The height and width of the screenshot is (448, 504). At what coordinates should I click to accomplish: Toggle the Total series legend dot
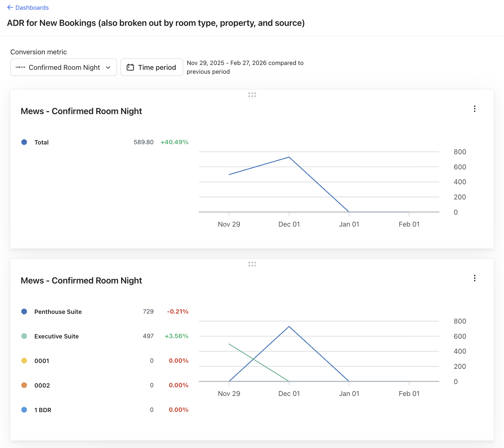[x=24, y=142]
